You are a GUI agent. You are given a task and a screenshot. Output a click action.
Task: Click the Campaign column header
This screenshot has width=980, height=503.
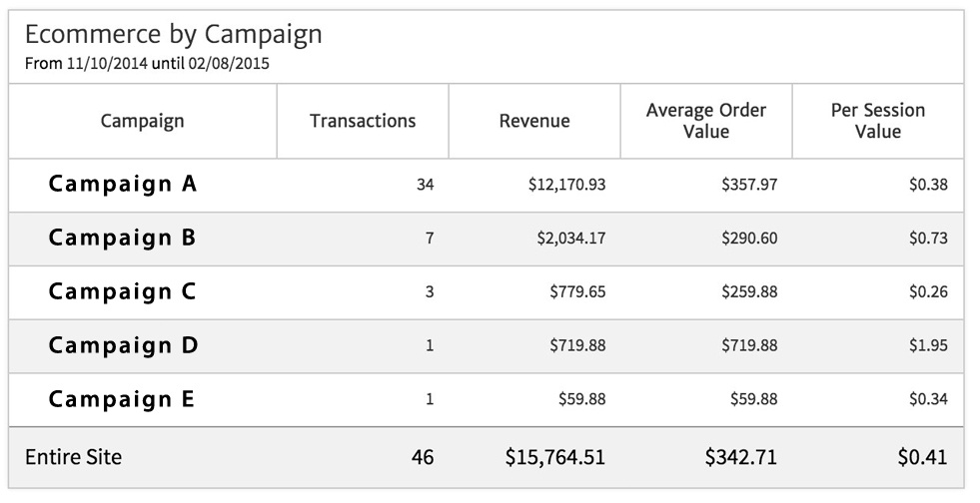click(x=143, y=121)
